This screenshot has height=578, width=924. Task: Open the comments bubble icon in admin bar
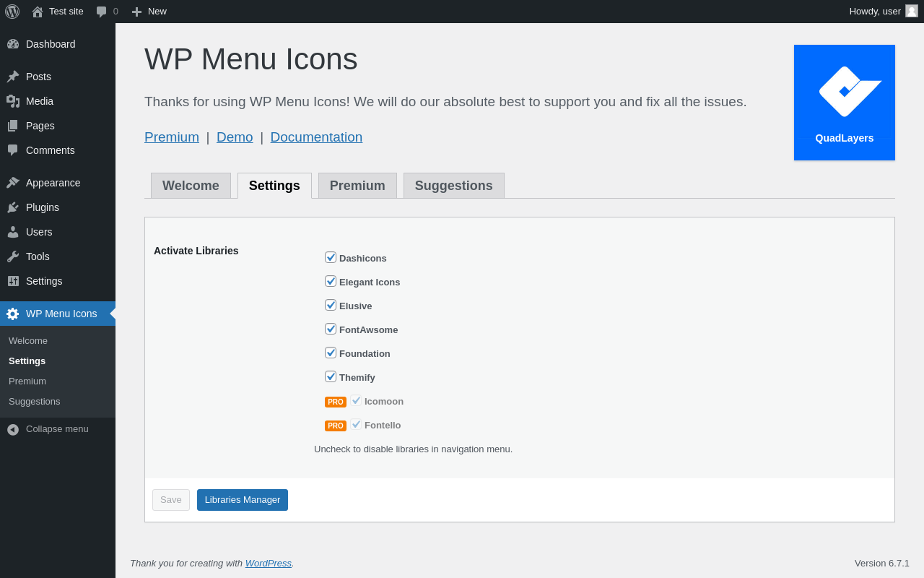[x=102, y=12]
